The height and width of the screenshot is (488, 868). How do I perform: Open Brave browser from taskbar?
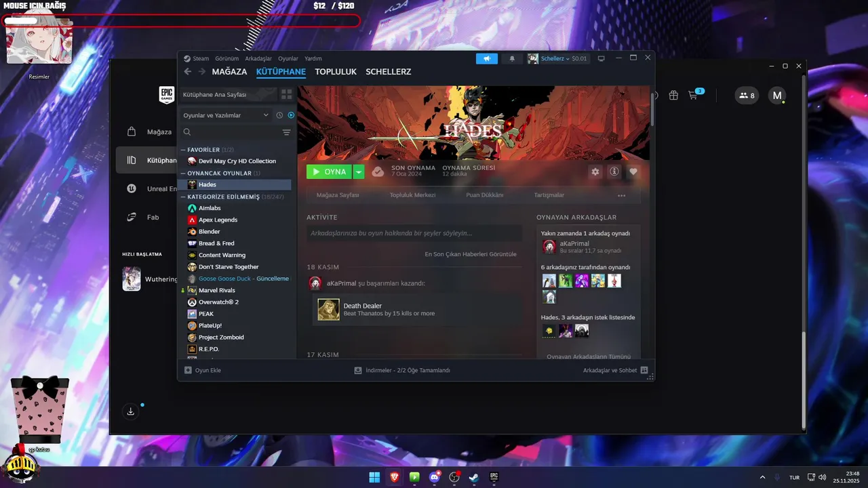395,478
